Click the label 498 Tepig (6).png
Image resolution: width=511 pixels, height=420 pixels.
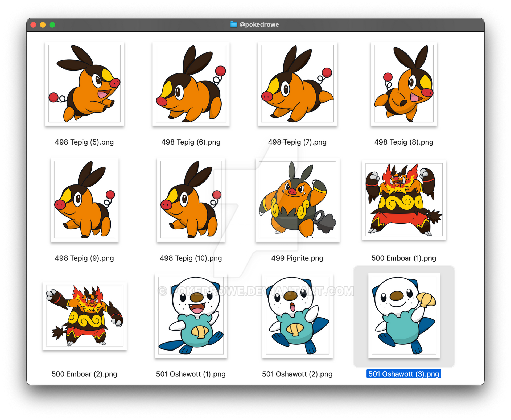pyautogui.click(x=191, y=142)
